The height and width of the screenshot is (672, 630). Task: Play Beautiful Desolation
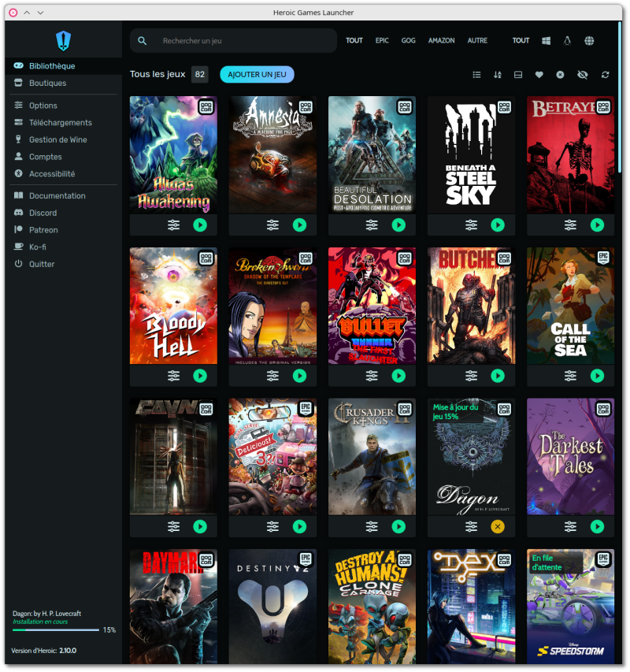(x=398, y=225)
